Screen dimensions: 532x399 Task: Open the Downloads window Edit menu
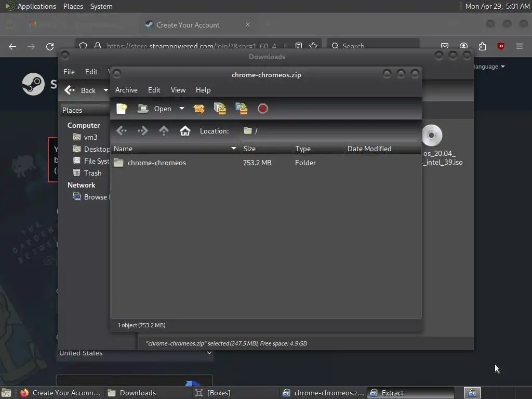(x=91, y=72)
